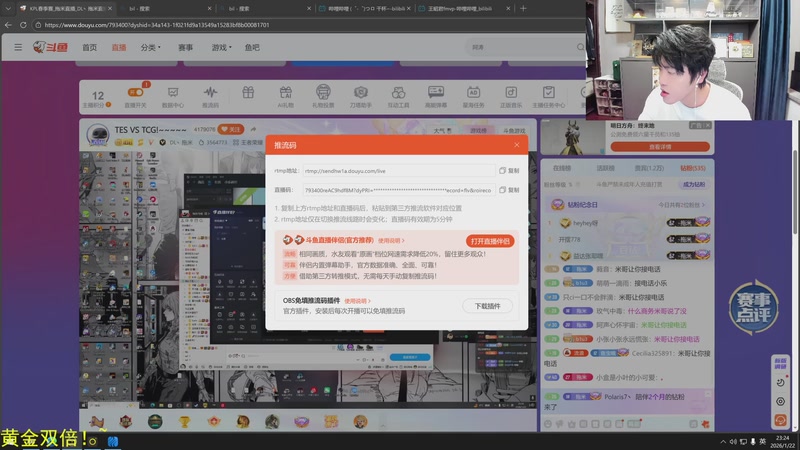Click the gift box icon in toolbar

pyautogui.click(x=248, y=93)
